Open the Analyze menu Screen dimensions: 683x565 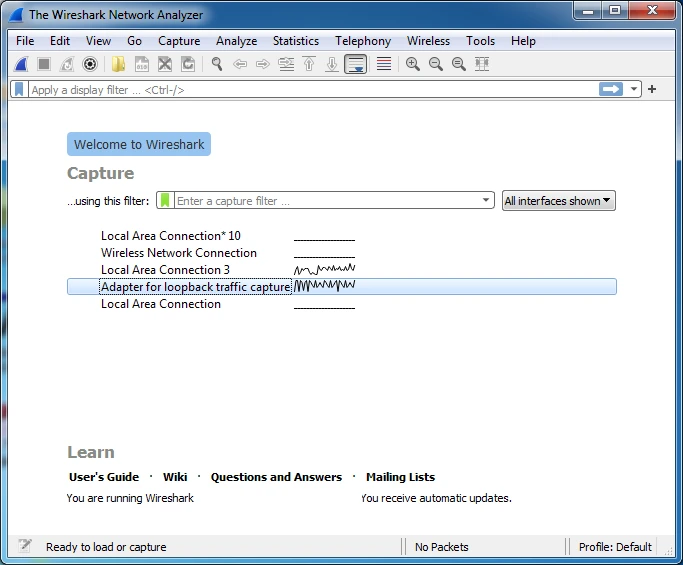237,41
